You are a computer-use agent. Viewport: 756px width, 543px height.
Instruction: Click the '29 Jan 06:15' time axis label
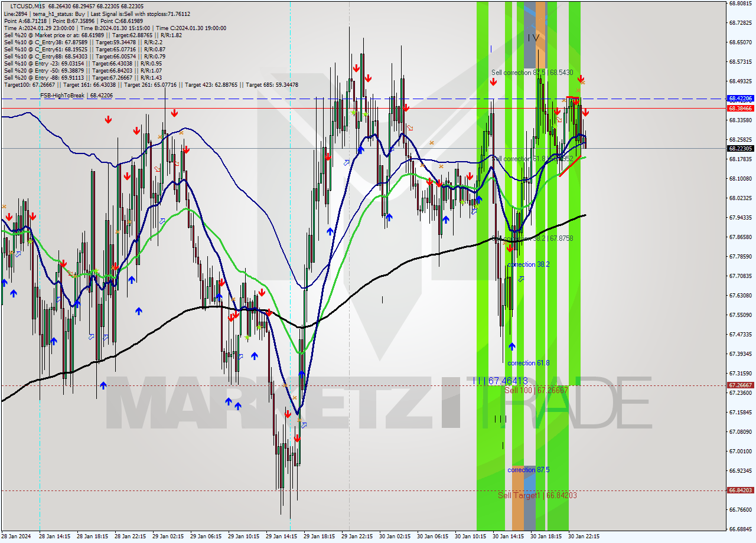[x=206, y=537]
